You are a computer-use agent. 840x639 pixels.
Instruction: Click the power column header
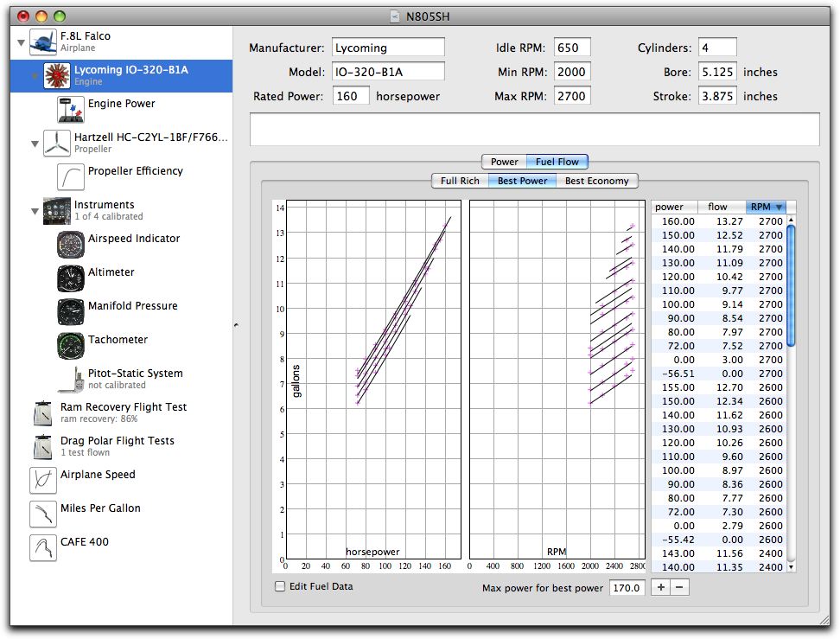674,207
